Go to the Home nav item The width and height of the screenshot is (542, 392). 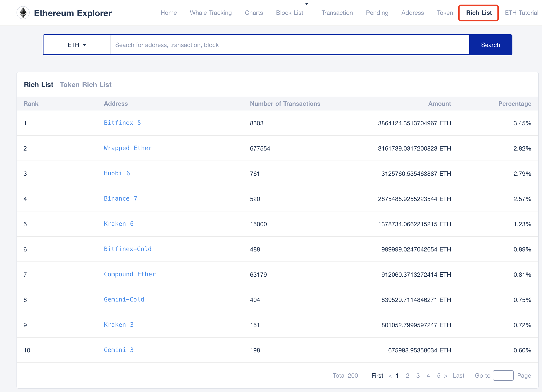[x=169, y=13]
